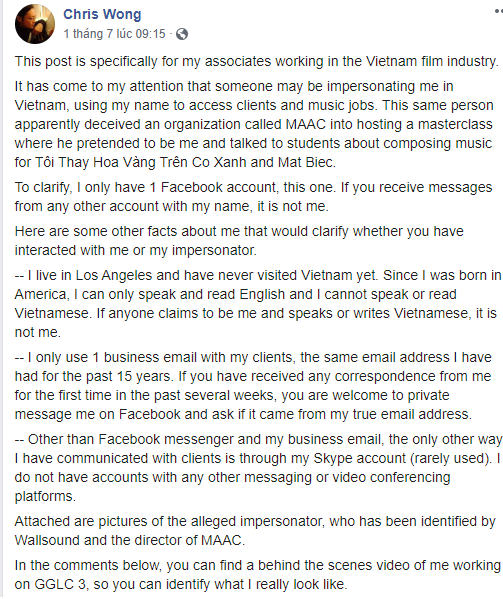Click the paragraph beginning '-- I only use 1 business email'
Image resolution: width=503 pixels, height=599 pixels.
(x=253, y=385)
